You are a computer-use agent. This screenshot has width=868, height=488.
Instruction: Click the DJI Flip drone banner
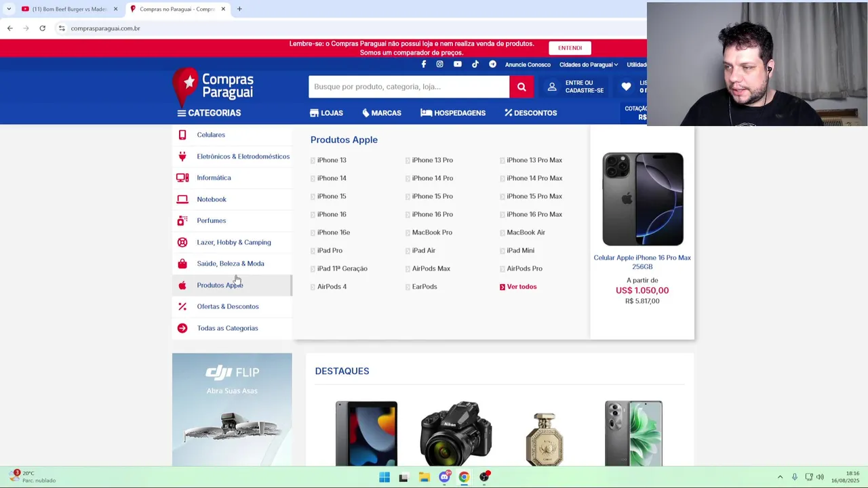(232, 409)
